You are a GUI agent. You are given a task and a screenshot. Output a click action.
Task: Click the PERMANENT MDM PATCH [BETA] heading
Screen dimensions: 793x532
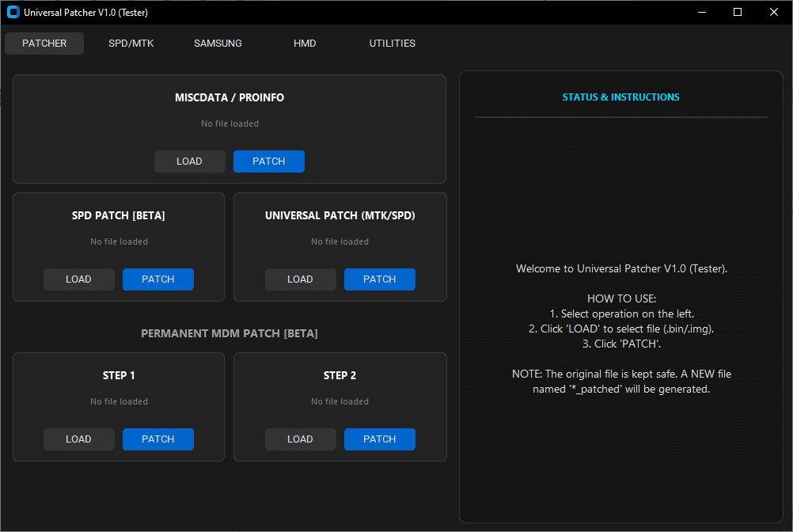230,333
